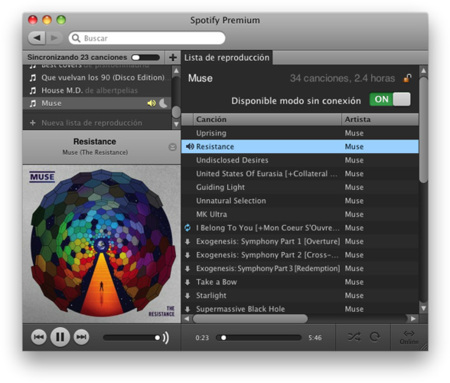
Task: Toggle repeat mode icon
Action: tap(375, 337)
